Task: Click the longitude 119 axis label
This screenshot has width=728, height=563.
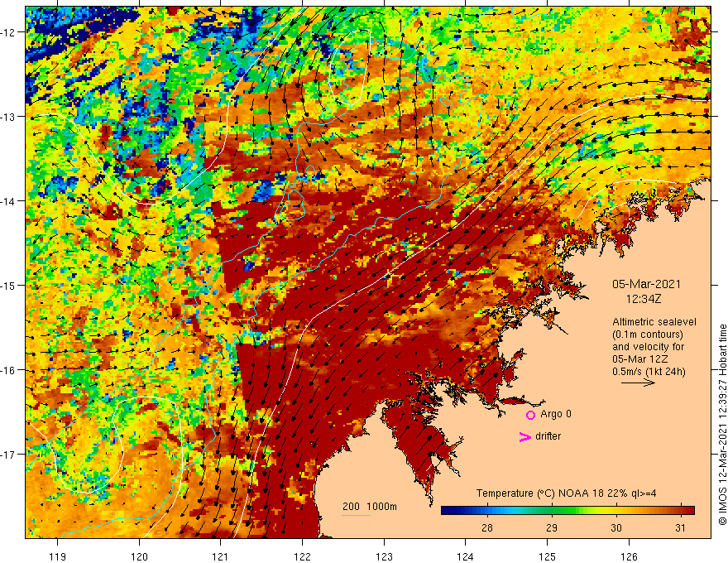Action: pyautogui.click(x=58, y=556)
